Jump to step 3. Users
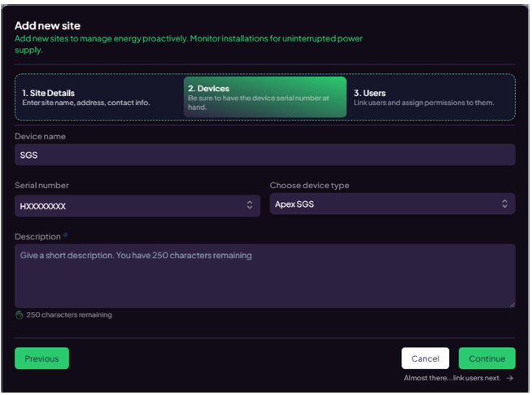Screen dimensions: 532x395 pyautogui.click(x=431, y=98)
